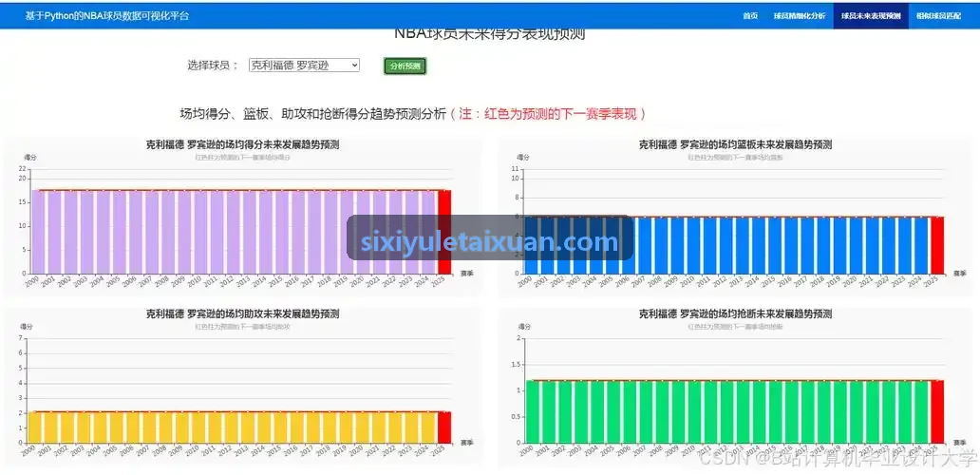Click the 2025 axis label in steals chart
Viewport: 980px width, 475px height.
coord(932,450)
